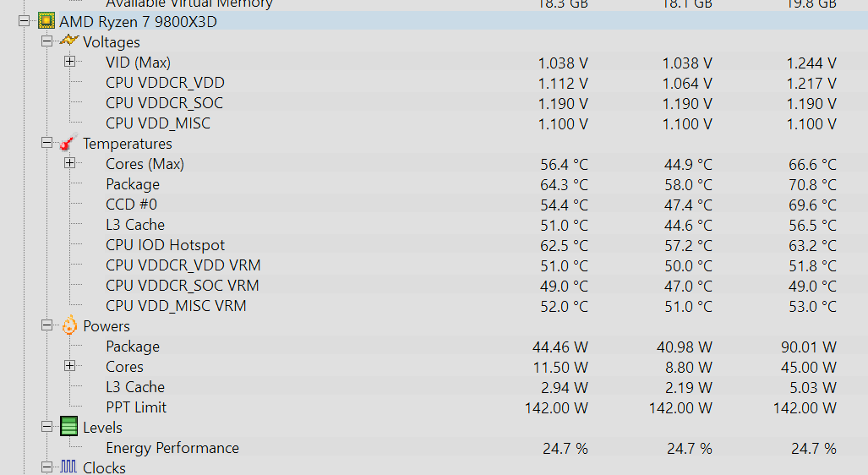Expand the Cores (Max) temperature entry
The height and width of the screenshot is (475, 868).
[x=70, y=163]
